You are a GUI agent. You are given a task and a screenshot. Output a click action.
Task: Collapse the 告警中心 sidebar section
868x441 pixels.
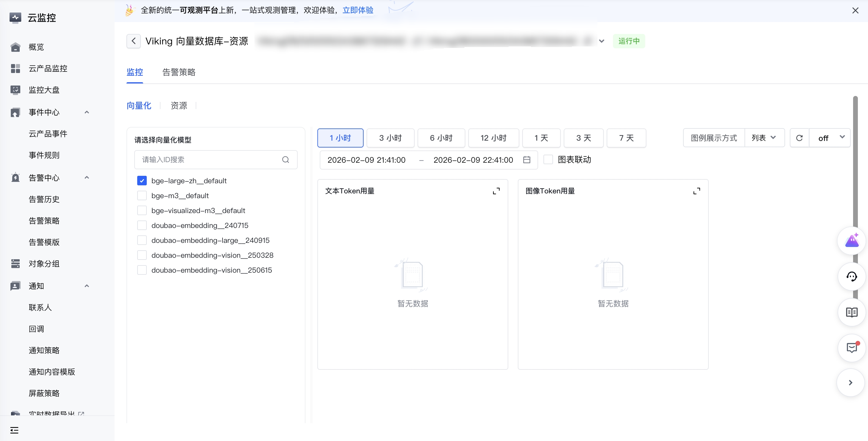(87, 177)
